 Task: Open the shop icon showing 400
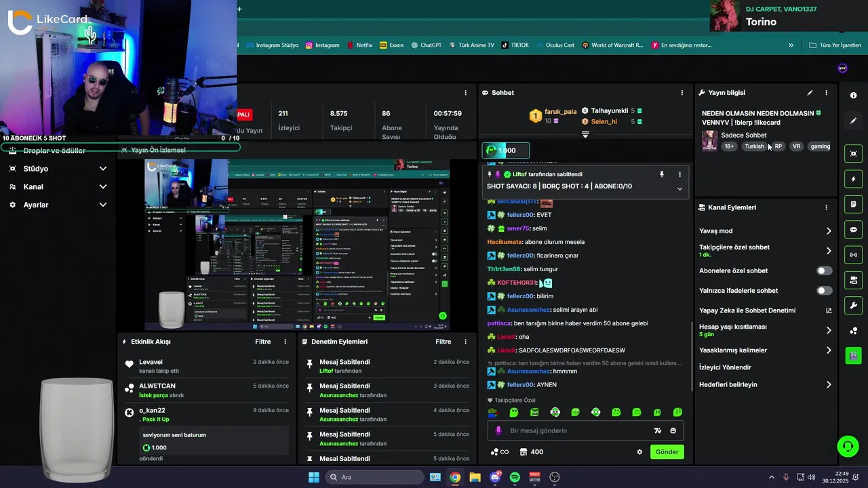click(x=531, y=452)
